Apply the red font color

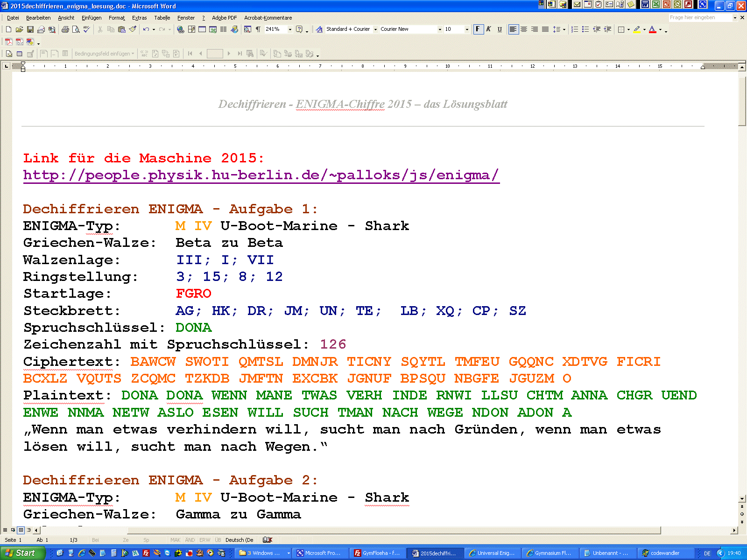pyautogui.click(x=653, y=29)
